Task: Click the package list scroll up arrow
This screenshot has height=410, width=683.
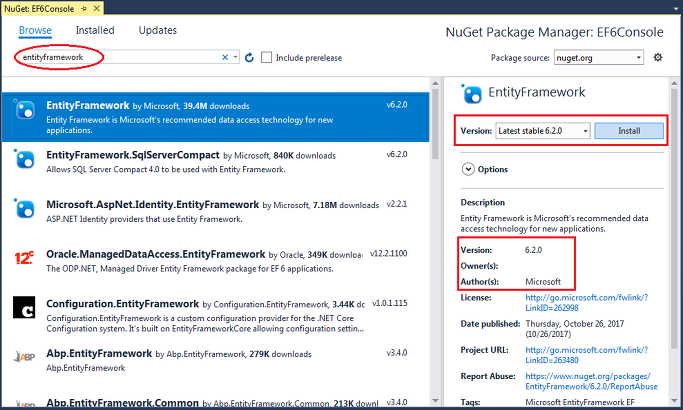Action: (435, 83)
